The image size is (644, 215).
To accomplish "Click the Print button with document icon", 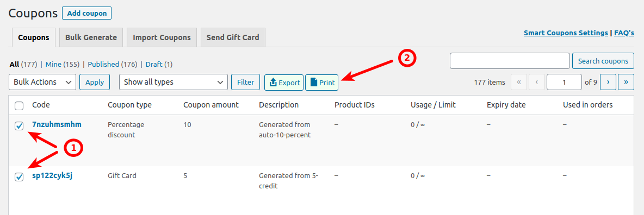I will [321, 83].
